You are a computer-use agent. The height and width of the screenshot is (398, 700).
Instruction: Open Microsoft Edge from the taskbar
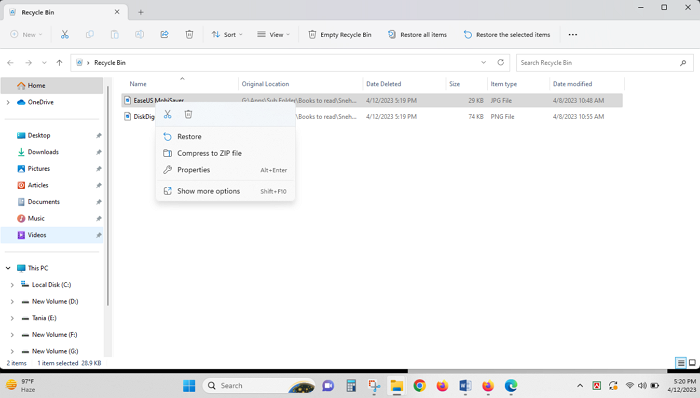(x=511, y=386)
